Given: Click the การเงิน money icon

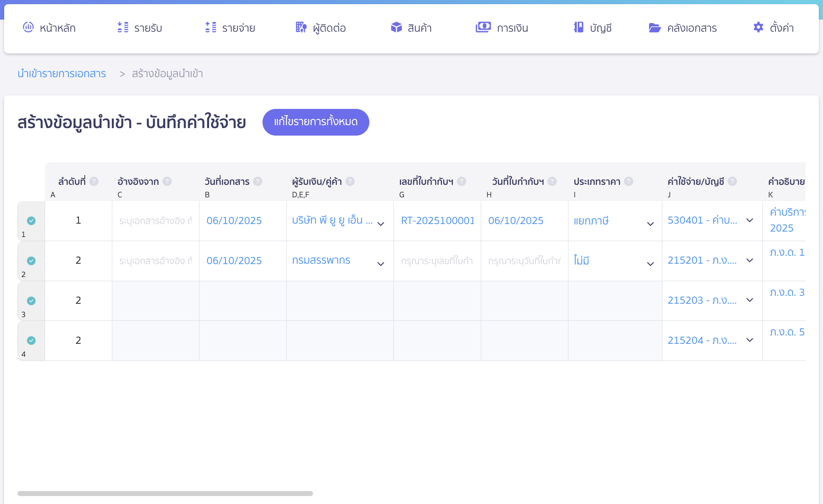Looking at the screenshot, I should 483,27.
